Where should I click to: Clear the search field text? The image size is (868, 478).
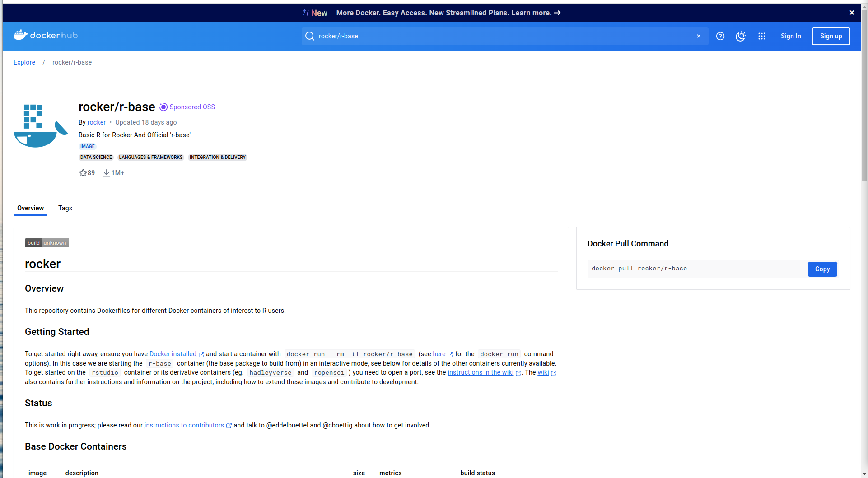[699, 36]
